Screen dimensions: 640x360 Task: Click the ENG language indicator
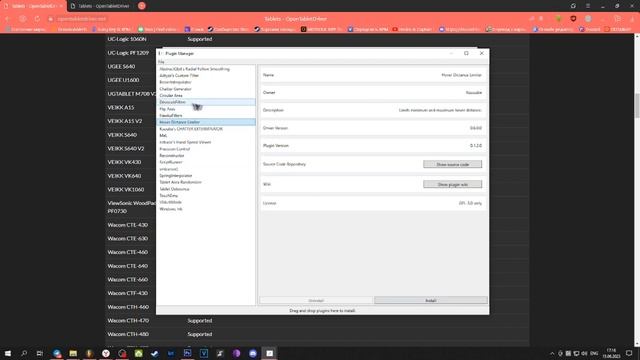pyautogui.click(x=594, y=353)
